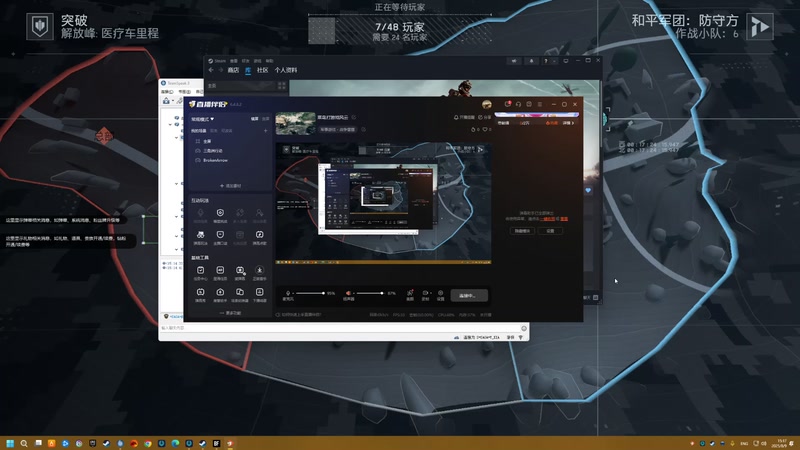Viewport: 800px width, 450px height.
Task: Switch to portrait 竖屏 layout
Action: pos(265,119)
